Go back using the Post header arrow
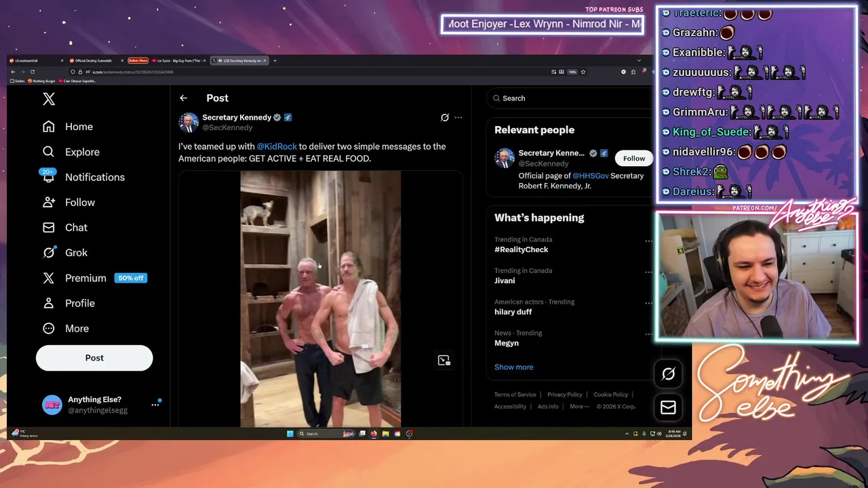868x488 pixels. tap(183, 98)
